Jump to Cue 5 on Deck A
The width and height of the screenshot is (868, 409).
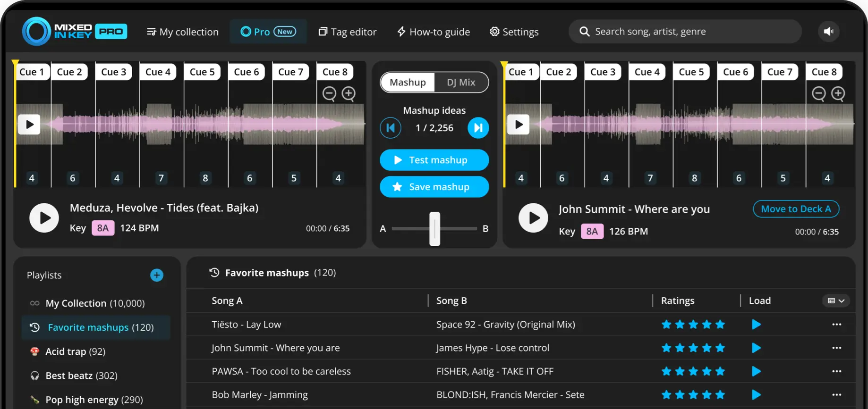coord(202,72)
